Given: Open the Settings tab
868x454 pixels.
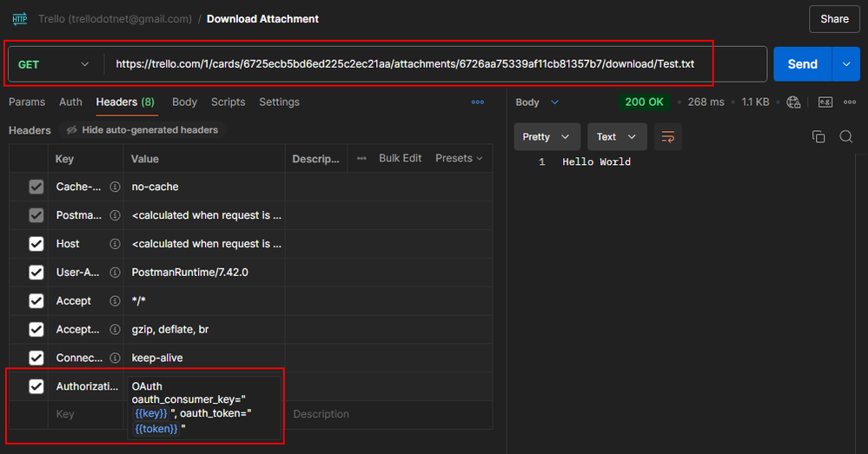Looking at the screenshot, I should click(279, 102).
